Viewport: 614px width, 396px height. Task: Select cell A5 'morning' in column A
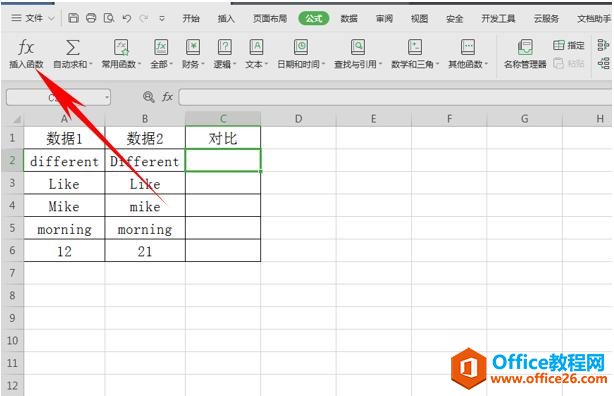(64, 228)
